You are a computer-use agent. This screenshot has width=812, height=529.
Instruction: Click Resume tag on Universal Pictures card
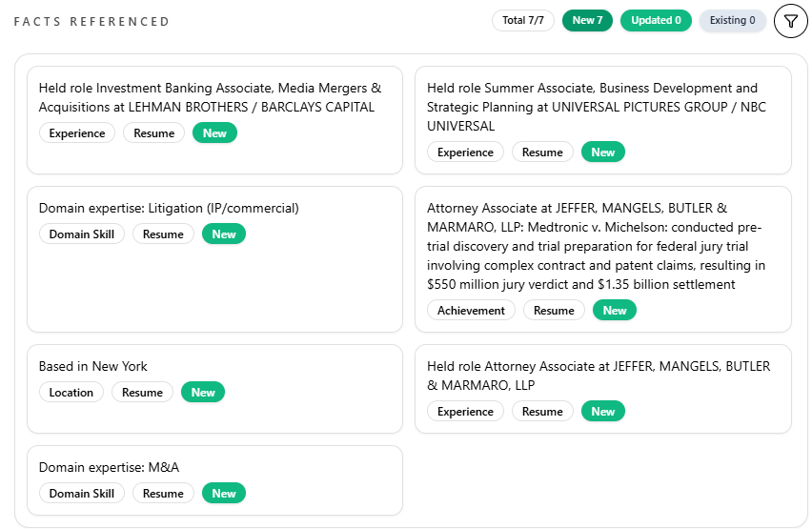pyautogui.click(x=542, y=153)
